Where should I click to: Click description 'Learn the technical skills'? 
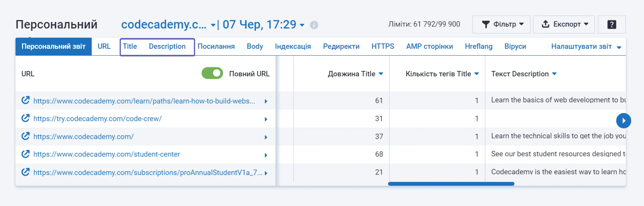(x=558, y=136)
